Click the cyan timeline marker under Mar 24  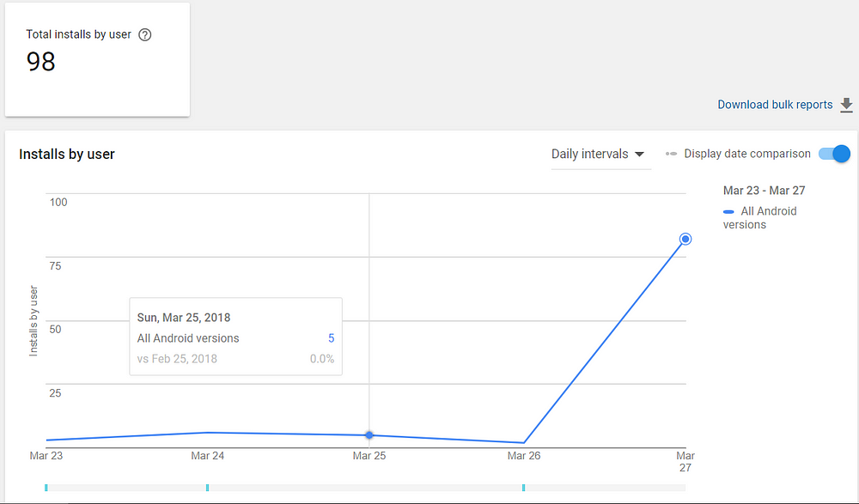[x=208, y=488]
